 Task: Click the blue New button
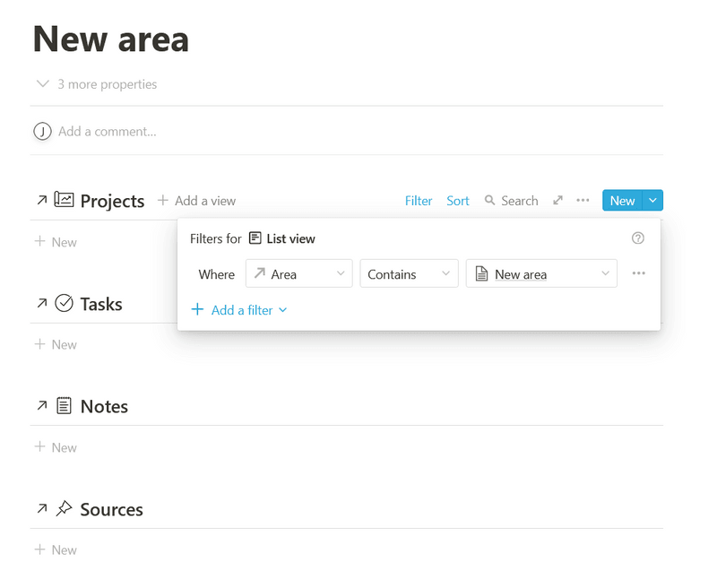(x=622, y=201)
